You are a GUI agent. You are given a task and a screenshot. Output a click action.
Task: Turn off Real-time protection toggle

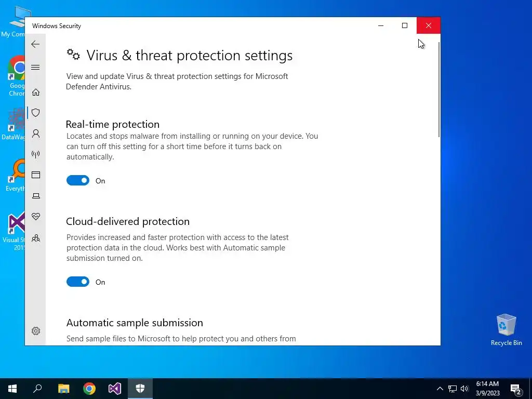pos(78,180)
